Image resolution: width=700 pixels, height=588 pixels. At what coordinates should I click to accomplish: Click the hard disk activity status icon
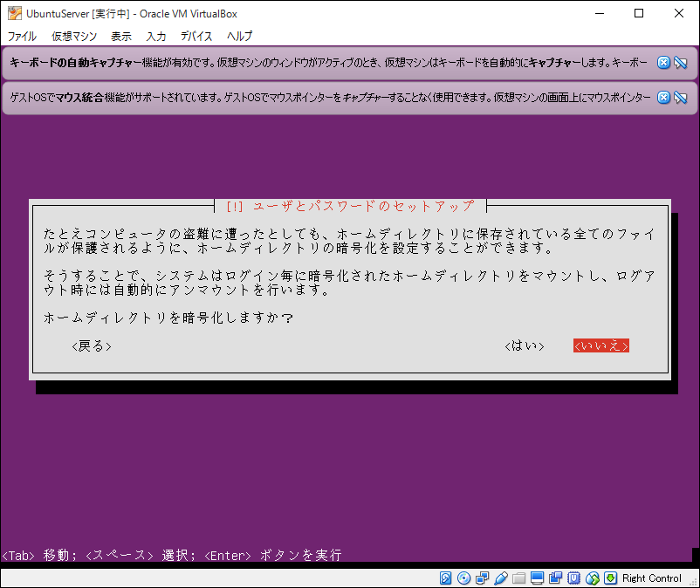point(446,578)
